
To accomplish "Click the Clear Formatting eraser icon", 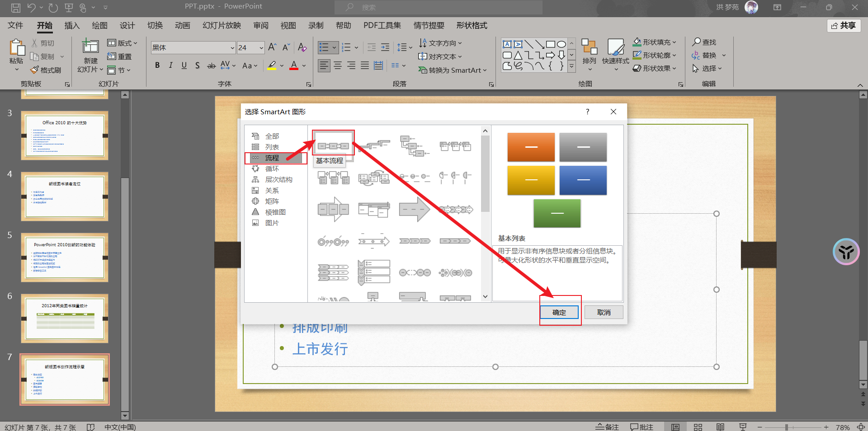I will click(302, 47).
